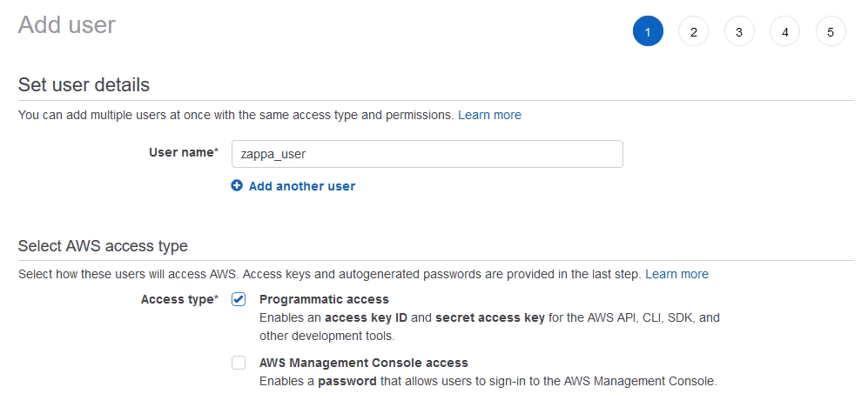Select step 3 circle indicator

[x=739, y=32]
